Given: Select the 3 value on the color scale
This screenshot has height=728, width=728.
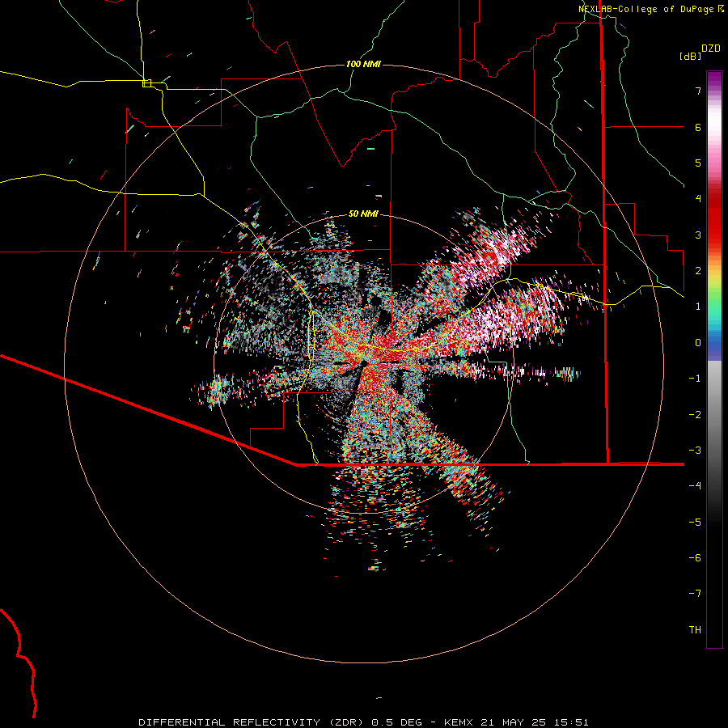Looking at the screenshot, I should tap(698, 235).
